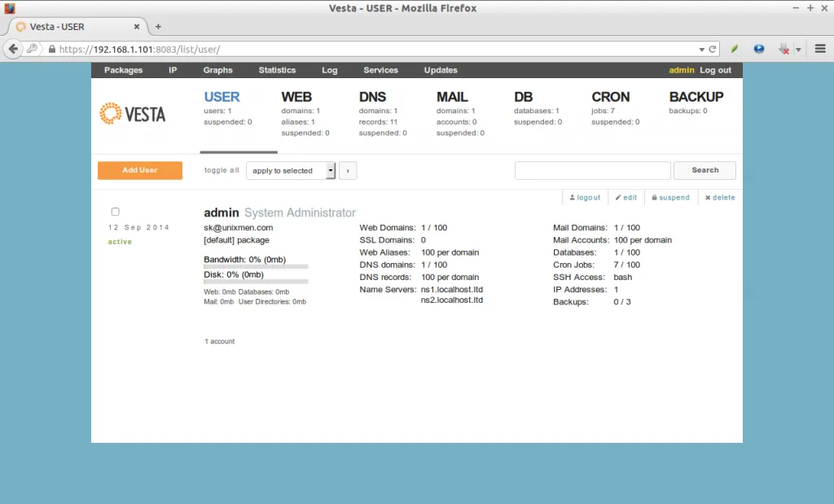Click the Vesta logo
This screenshot has width=834, height=504.
pos(133,114)
